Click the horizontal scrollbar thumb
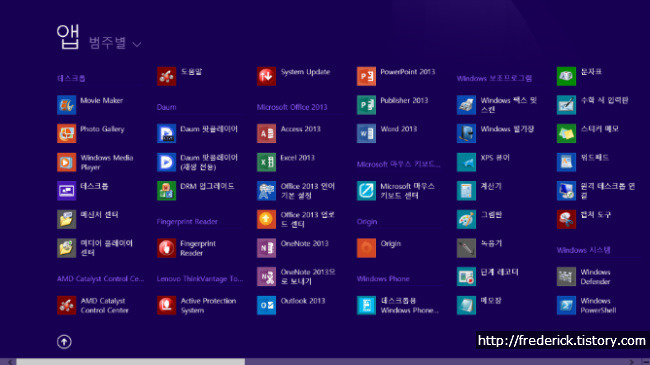This screenshot has width=650, height=365. point(131,362)
